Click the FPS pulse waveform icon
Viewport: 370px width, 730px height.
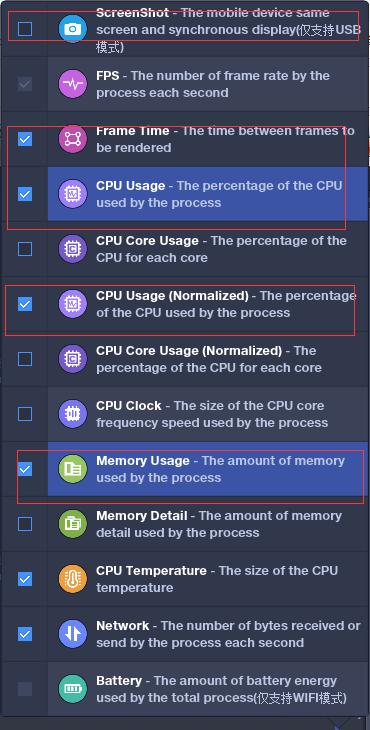(x=73, y=84)
